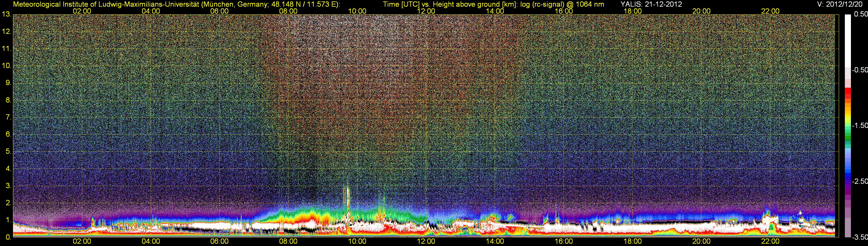Select the bottom axis 04:00 time label

pyautogui.click(x=151, y=241)
